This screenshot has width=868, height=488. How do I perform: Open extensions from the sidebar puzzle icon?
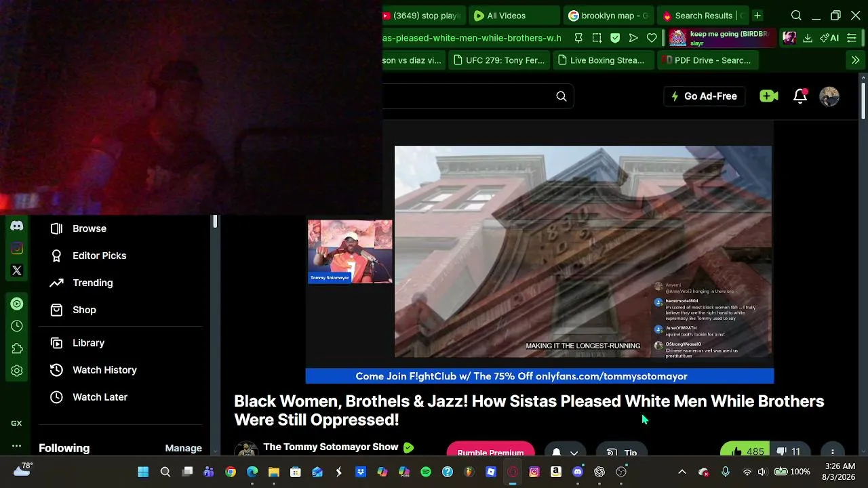pyautogui.click(x=17, y=348)
